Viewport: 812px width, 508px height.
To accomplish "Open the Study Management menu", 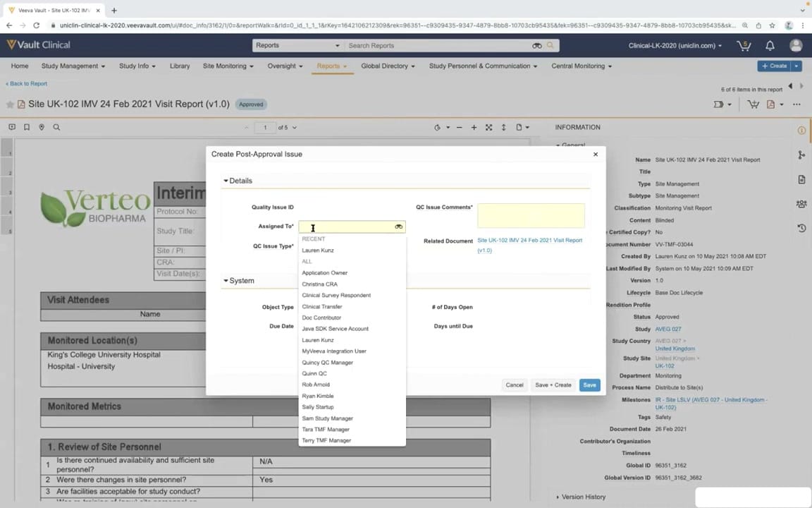I will (73, 66).
